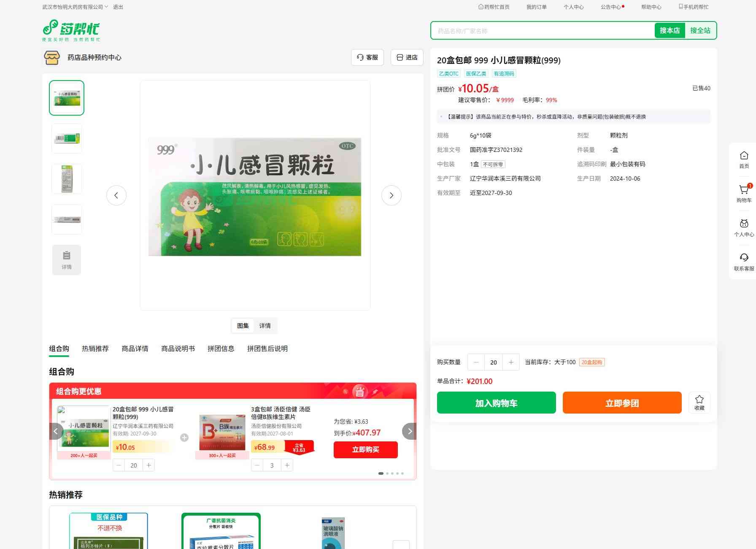The image size is (756, 549).
Task: Increase purchase quantity with plus button
Action: click(511, 362)
